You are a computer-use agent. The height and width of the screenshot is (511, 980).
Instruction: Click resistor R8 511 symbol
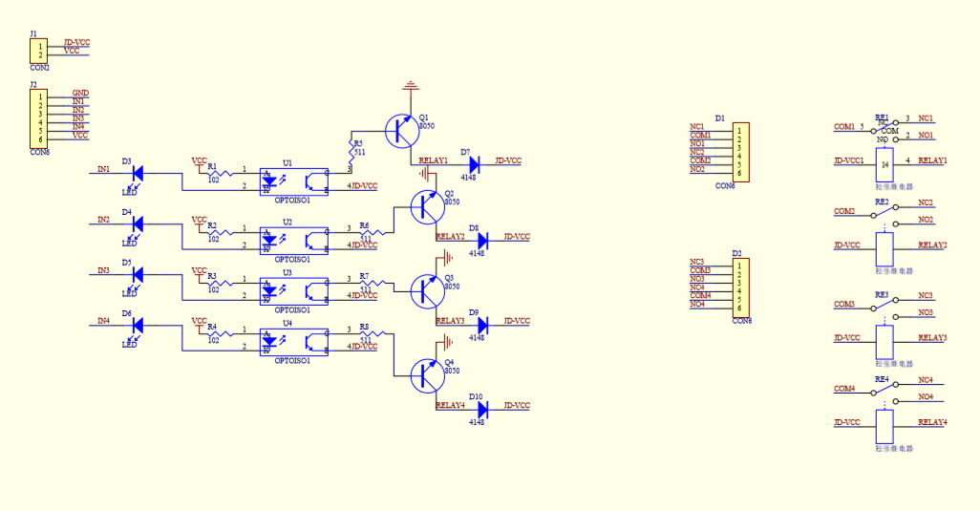coord(373,333)
